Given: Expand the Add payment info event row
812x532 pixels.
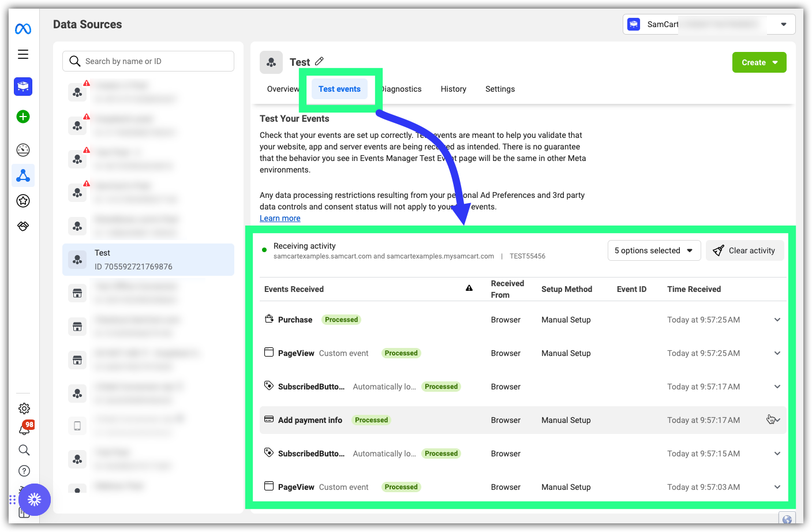Looking at the screenshot, I should [x=777, y=419].
